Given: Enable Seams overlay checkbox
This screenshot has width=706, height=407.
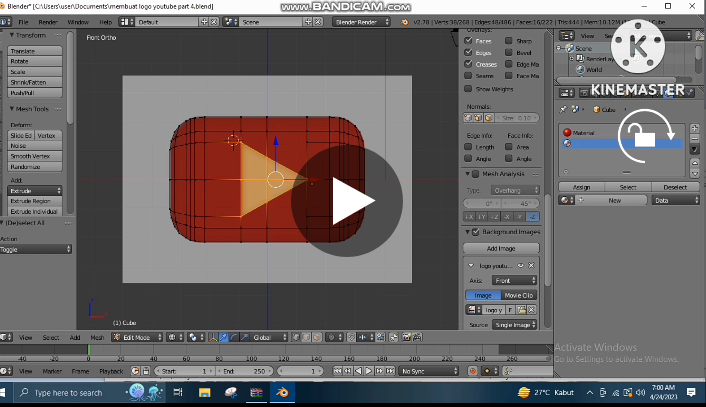Looking at the screenshot, I should (x=468, y=76).
